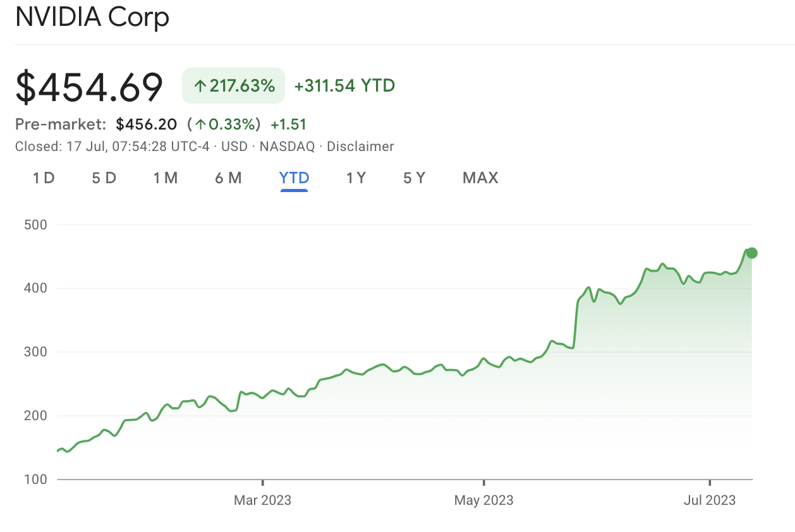Screen dimensions: 795x532
Task: Open the 6M chart view
Action: 228,178
